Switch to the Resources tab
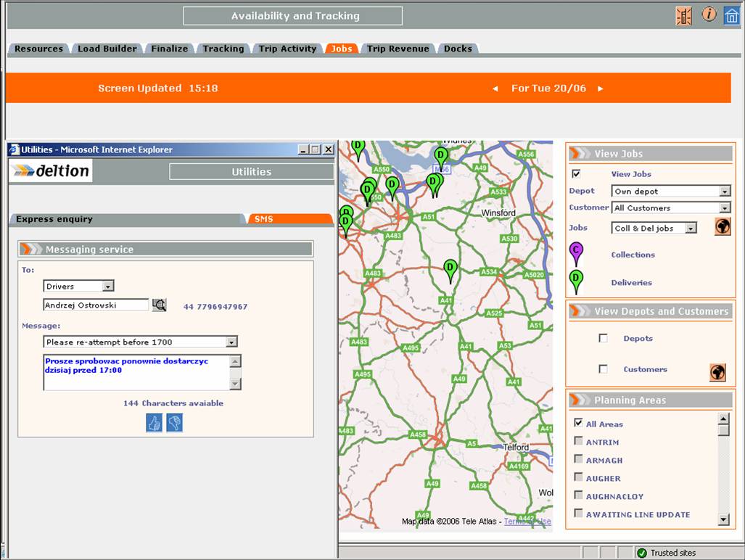 [38, 49]
